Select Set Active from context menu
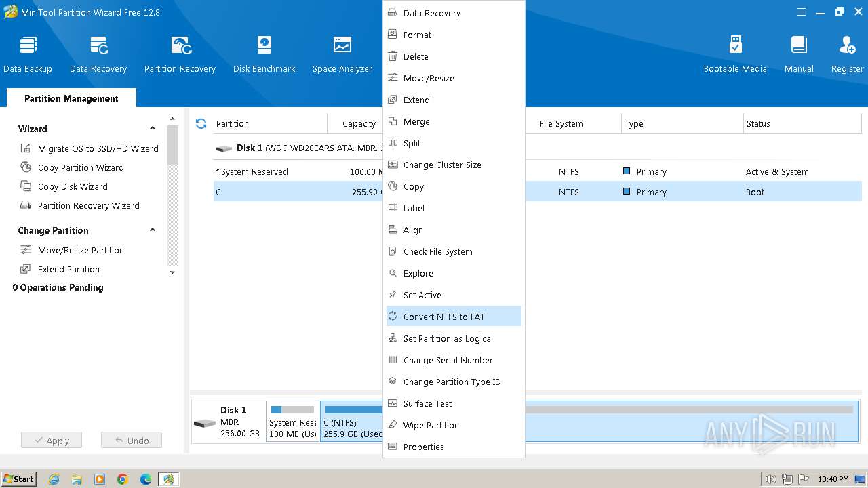The image size is (868, 488). 454,295
